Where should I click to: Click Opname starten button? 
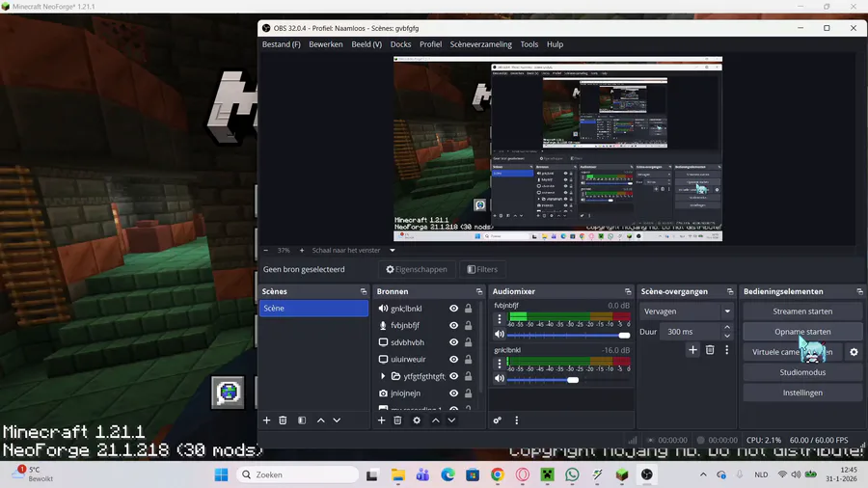tap(802, 332)
